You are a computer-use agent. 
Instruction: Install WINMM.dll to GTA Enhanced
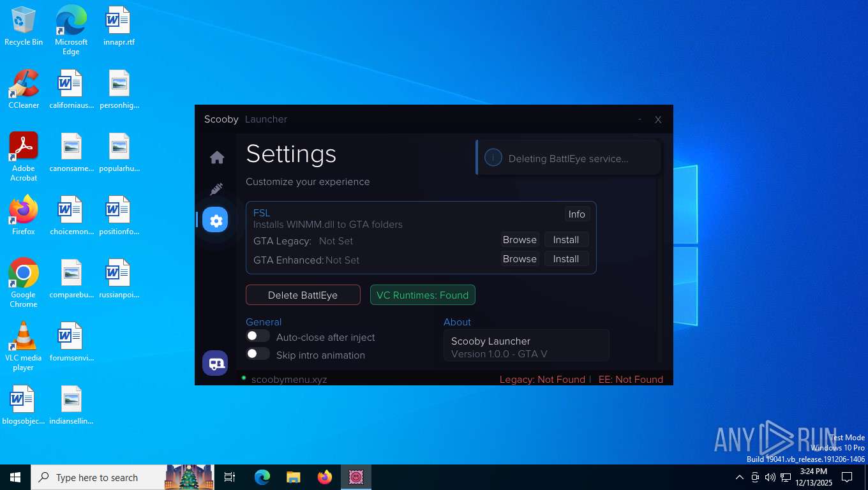click(566, 259)
